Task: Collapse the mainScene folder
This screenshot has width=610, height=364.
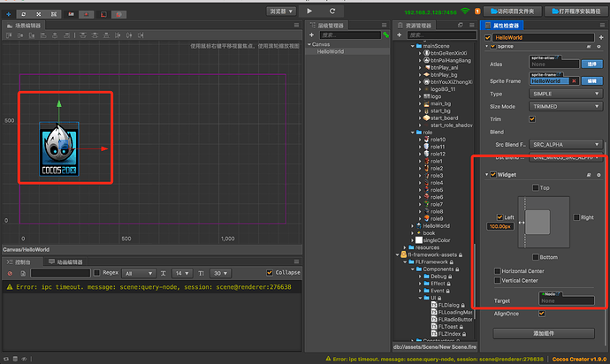Action: [x=412, y=46]
